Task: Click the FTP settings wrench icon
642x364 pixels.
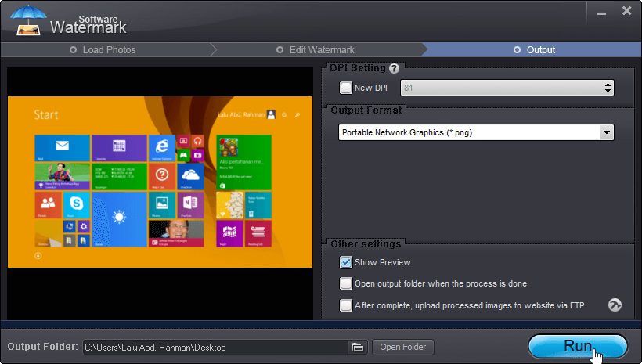Action: pos(615,305)
